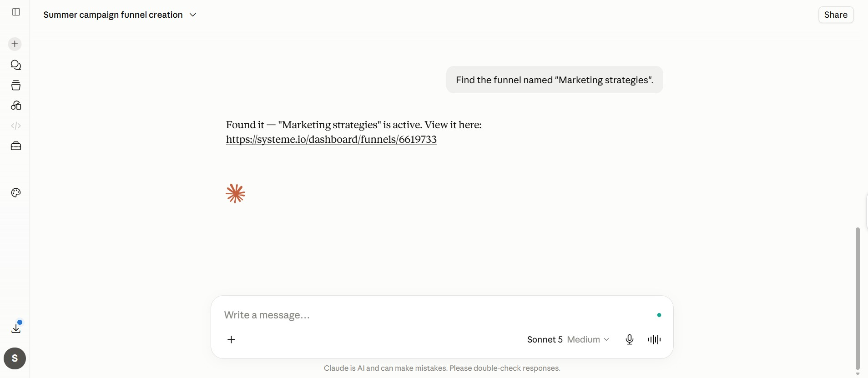Open the palette customization icon
868x378 pixels.
pyautogui.click(x=16, y=193)
